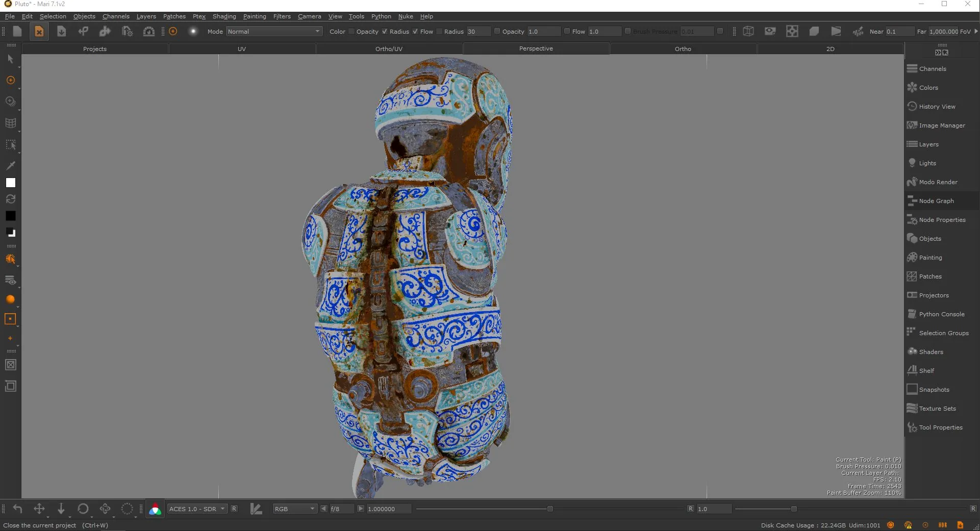Toggle the checkbox before Opacity 1.0 field
The image size is (980, 531).
pyautogui.click(x=497, y=31)
